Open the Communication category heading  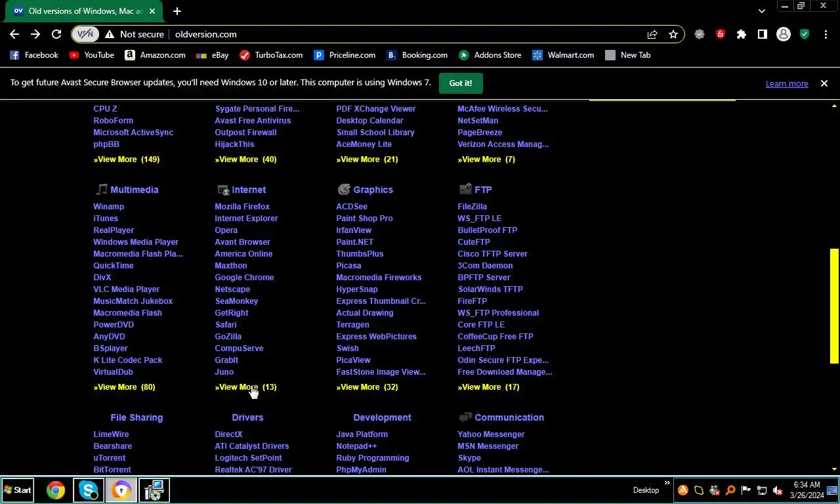click(509, 417)
